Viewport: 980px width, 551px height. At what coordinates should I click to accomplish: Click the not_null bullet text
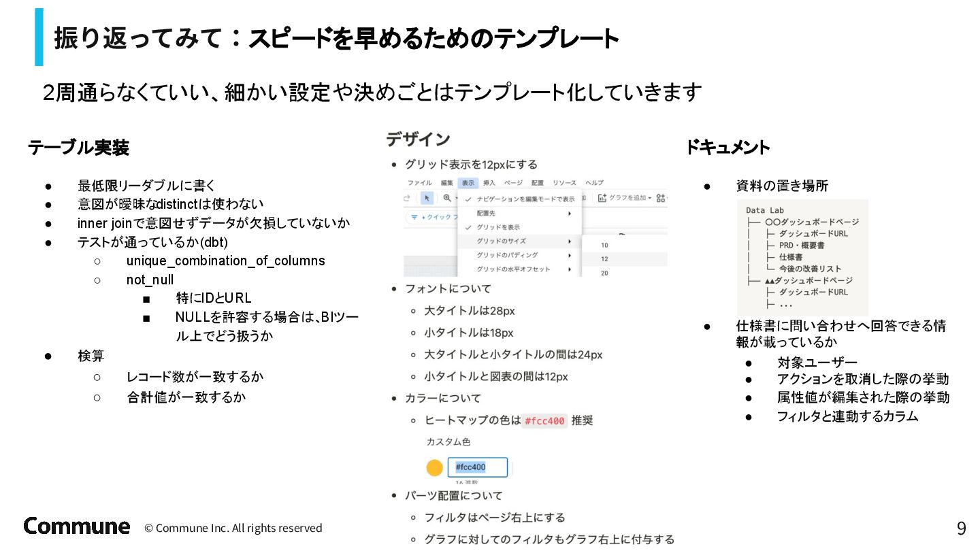pyautogui.click(x=150, y=280)
